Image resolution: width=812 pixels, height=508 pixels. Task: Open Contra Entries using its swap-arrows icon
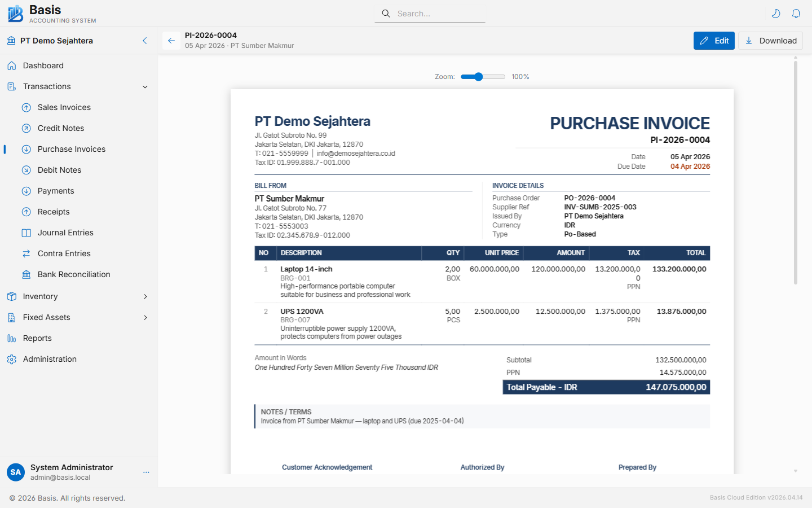26,253
